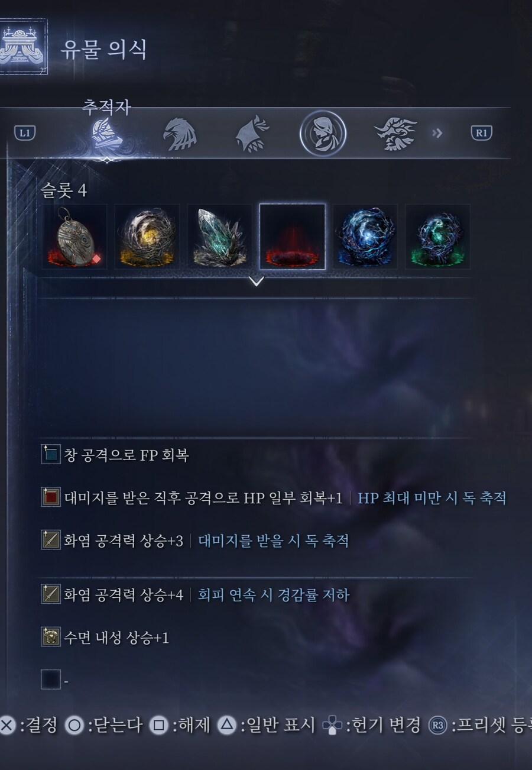This screenshot has height=770, width=532.
Task: Click the 유물 의식 altar icon
Action: tap(22, 47)
